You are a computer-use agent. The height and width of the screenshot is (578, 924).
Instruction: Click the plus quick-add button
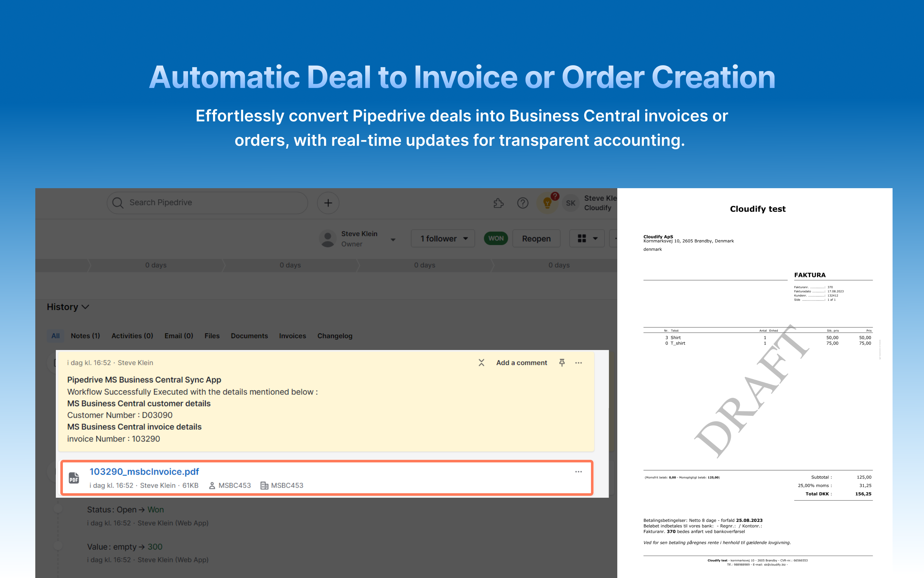click(x=328, y=203)
